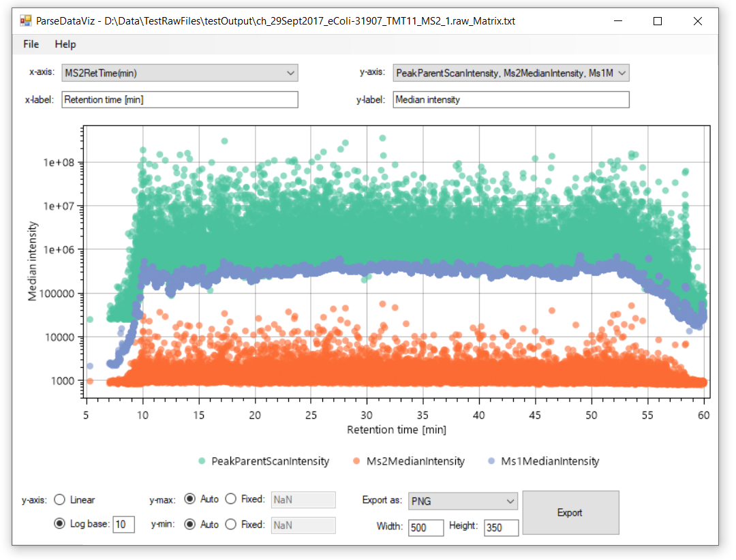736x560 pixels.
Task: Click the 1e+06 y-axis tick label
Action: (59, 250)
